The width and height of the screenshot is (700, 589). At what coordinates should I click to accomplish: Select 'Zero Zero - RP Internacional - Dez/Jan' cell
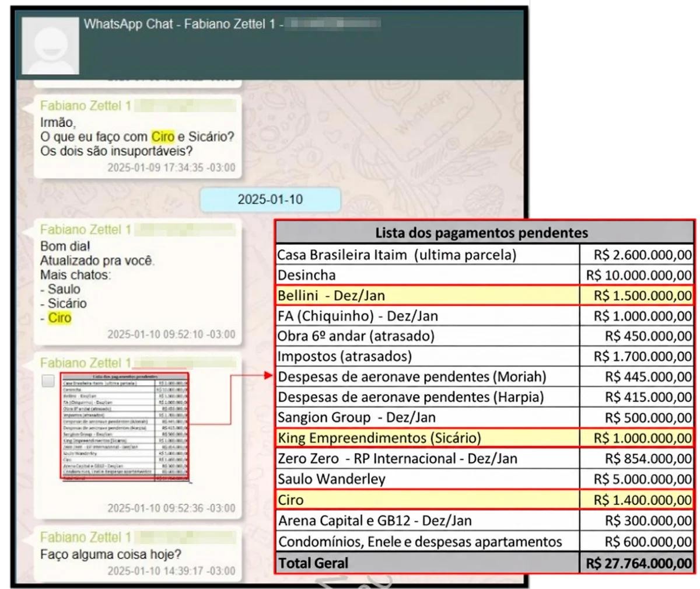428,459
